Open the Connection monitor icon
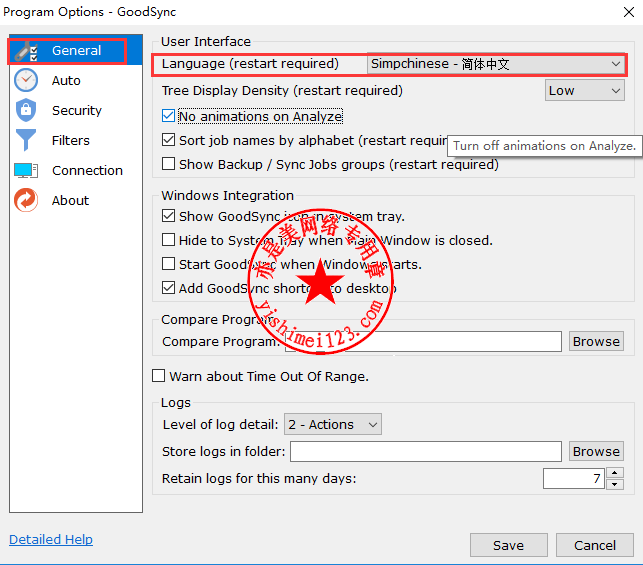This screenshot has height=565, width=643. pyautogui.click(x=26, y=170)
